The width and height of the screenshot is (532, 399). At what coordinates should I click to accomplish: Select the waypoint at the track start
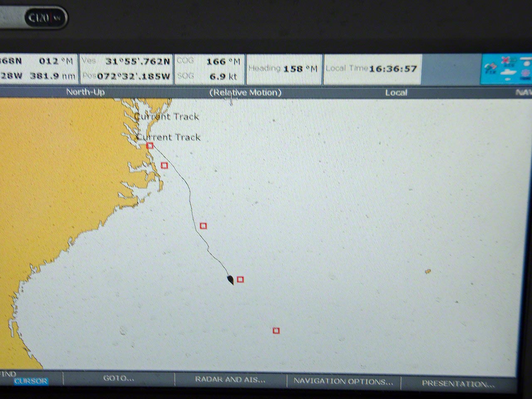[150, 145]
